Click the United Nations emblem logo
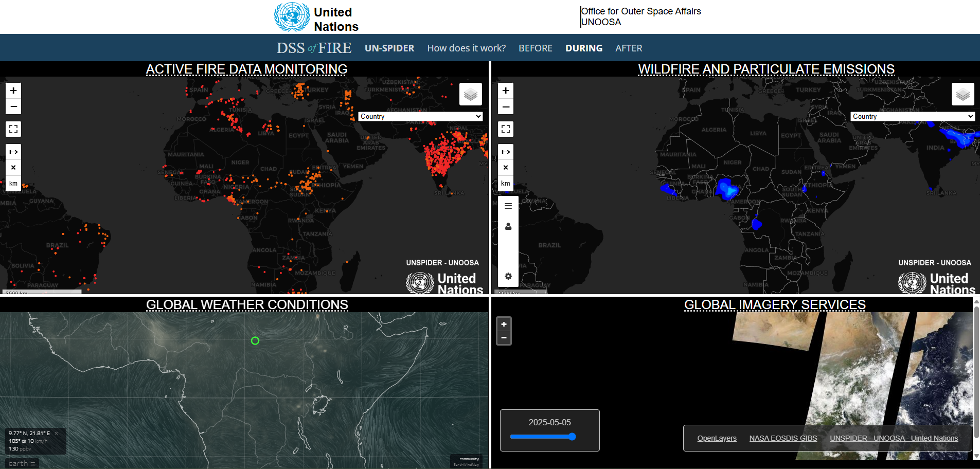The width and height of the screenshot is (980, 469). pos(292,17)
